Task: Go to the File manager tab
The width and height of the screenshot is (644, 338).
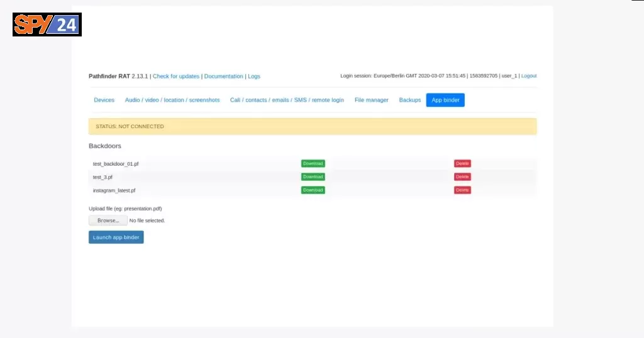Action: 371,100
